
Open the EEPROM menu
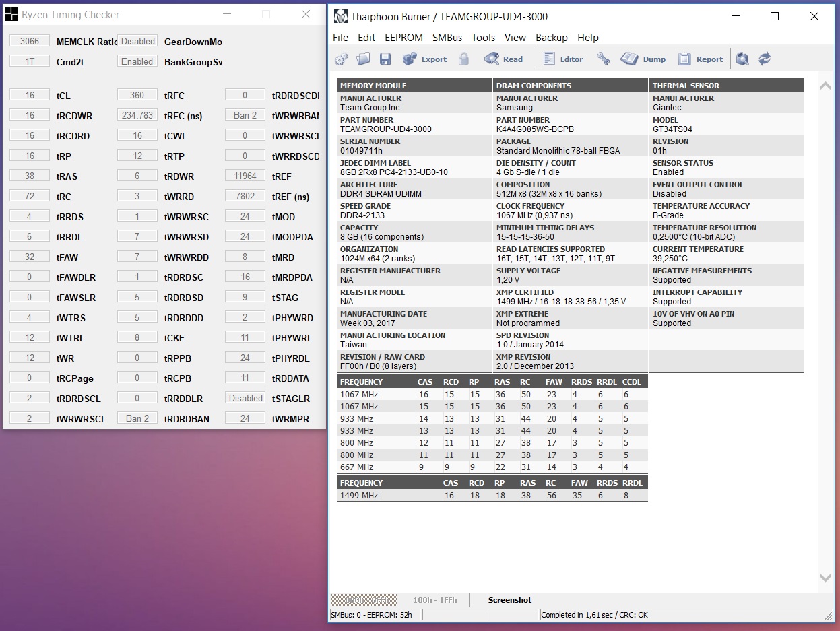403,38
